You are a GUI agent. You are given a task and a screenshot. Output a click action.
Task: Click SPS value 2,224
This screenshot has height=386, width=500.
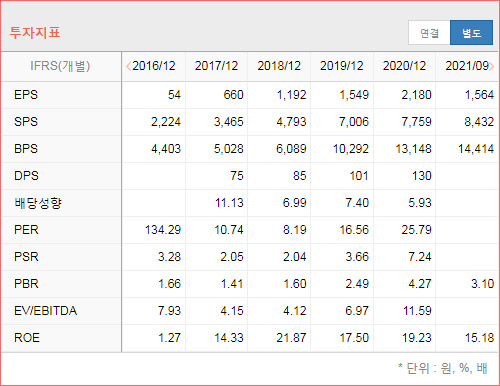(166, 122)
